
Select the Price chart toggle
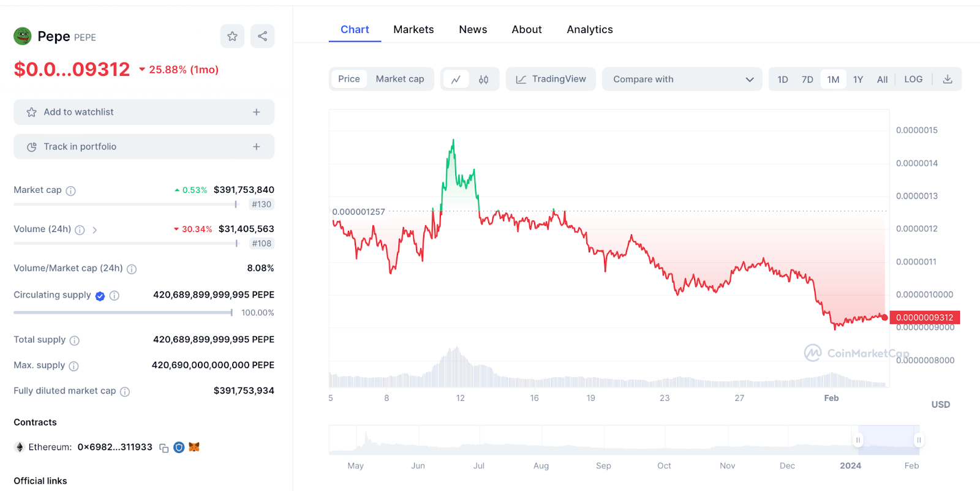pos(349,79)
